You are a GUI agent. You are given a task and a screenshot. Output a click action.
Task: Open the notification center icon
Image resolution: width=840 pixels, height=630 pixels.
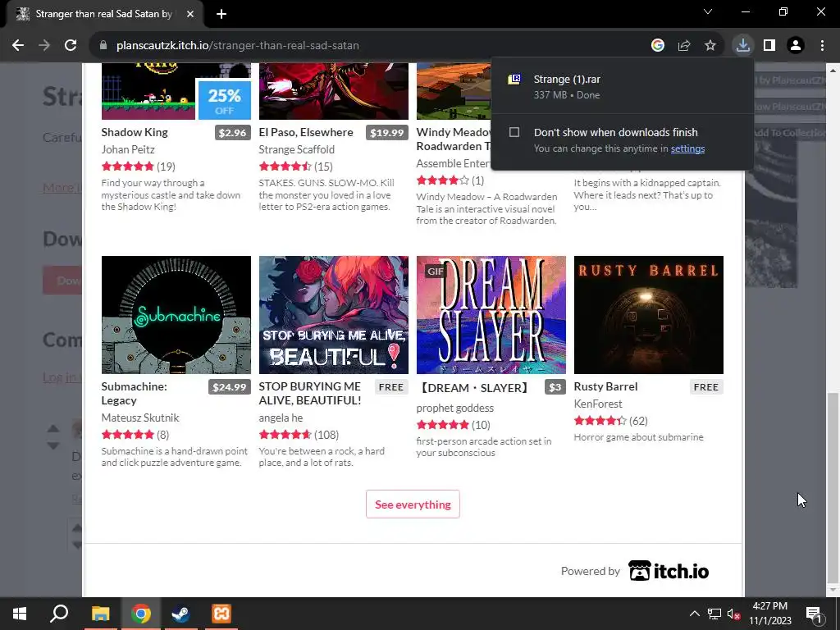[814, 614]
